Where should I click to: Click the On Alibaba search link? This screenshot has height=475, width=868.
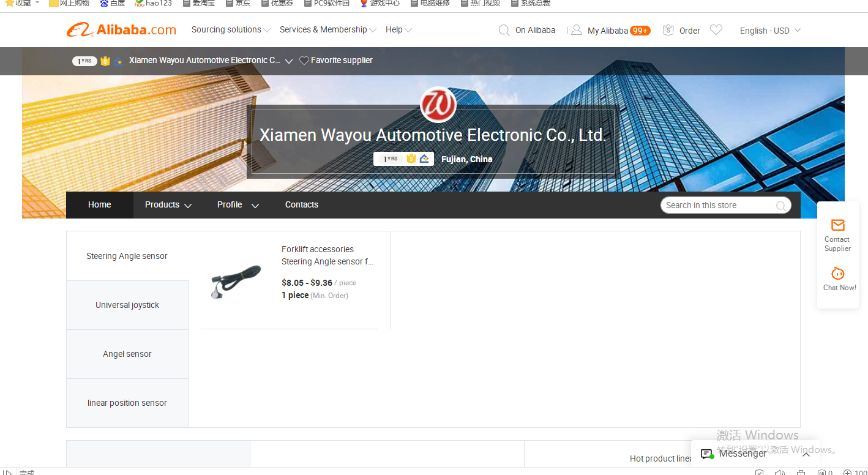point(536,30)
